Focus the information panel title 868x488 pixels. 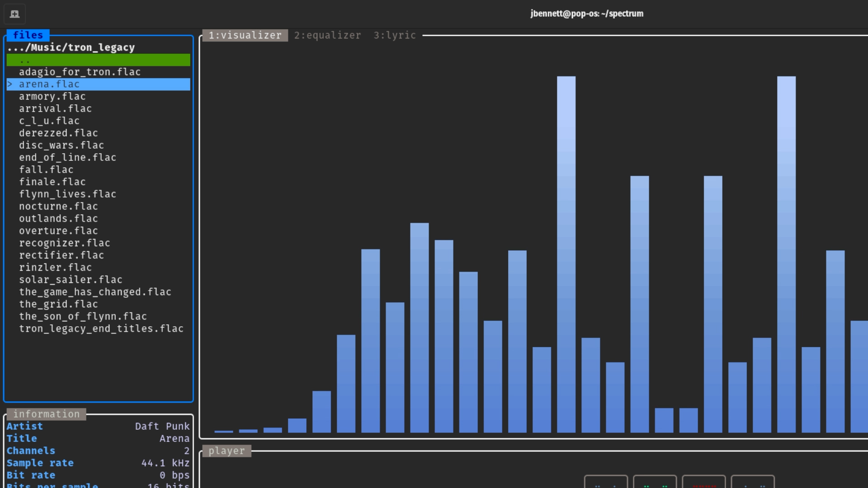coord(46,414)
